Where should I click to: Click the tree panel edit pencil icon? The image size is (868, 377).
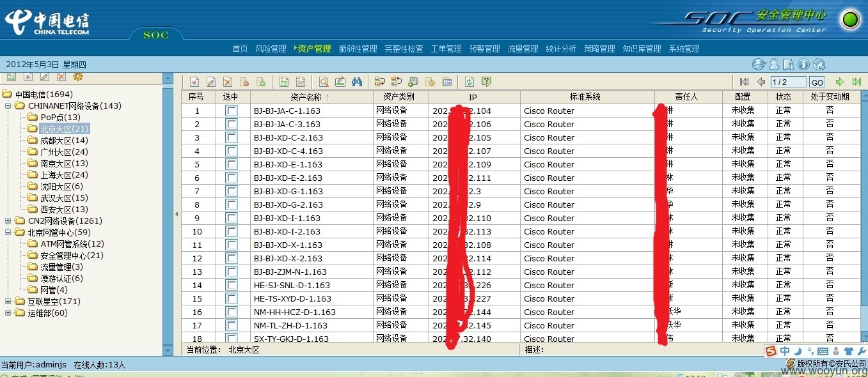pos(45,77)
